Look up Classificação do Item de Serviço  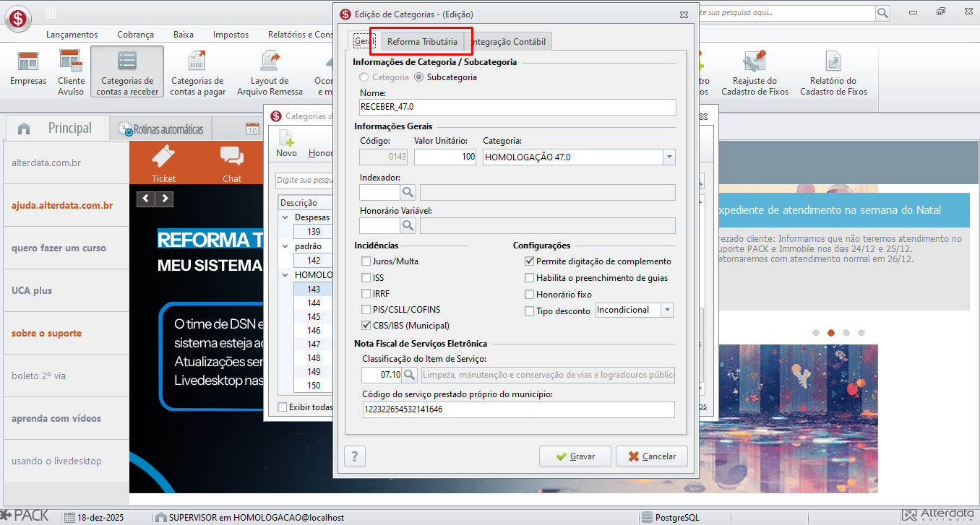pyautogui.click(x=410, y=375)
